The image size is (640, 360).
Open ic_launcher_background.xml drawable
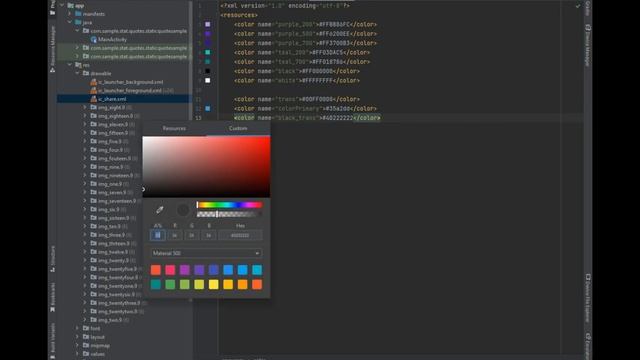coord(130,82)
